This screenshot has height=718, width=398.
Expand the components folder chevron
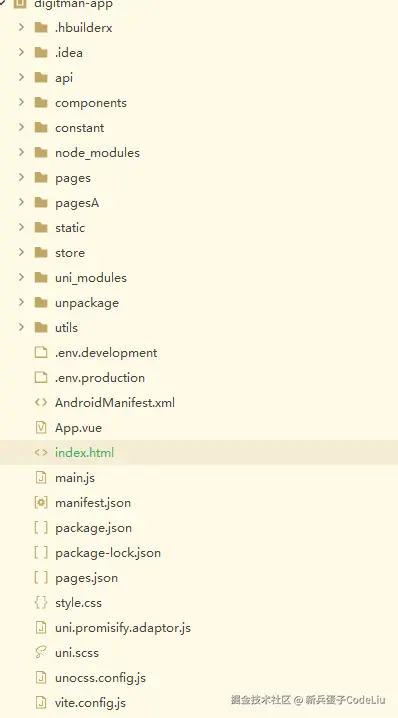pyautogui.click(x=21, y=102)
